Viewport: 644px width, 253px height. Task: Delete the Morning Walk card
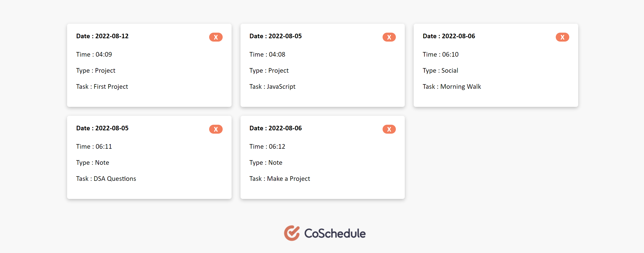point(562,37)
